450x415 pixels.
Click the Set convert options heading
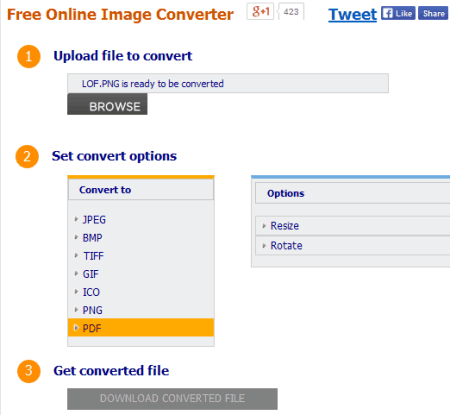pyautogui.click(x=114, y=156)
